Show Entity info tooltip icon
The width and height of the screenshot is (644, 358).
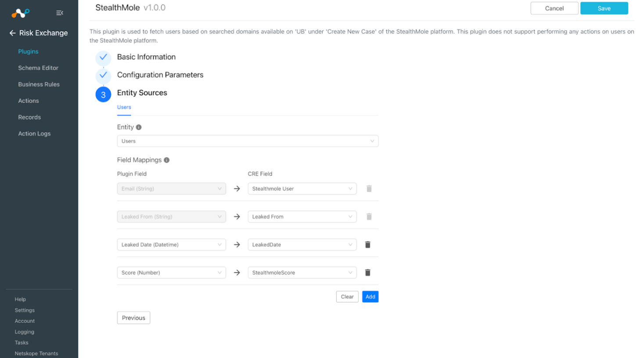(139, 127)
